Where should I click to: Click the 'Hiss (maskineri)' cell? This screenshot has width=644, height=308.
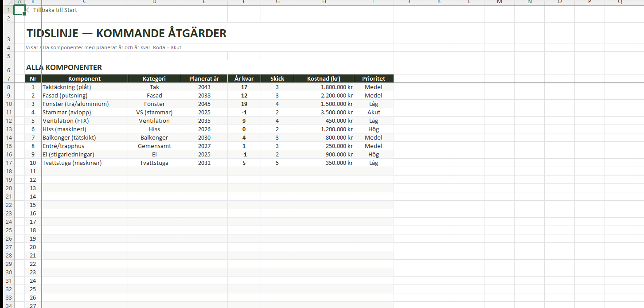[x=64, y=129]
